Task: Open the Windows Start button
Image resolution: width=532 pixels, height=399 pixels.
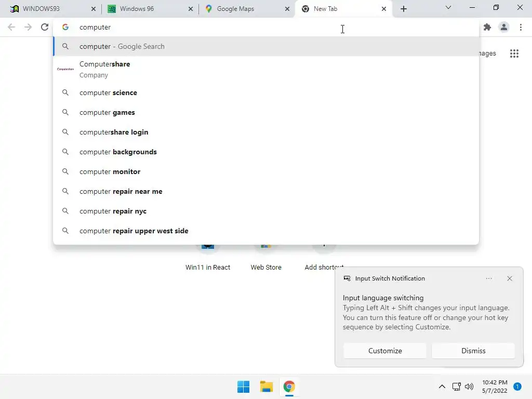Action: 243,387
